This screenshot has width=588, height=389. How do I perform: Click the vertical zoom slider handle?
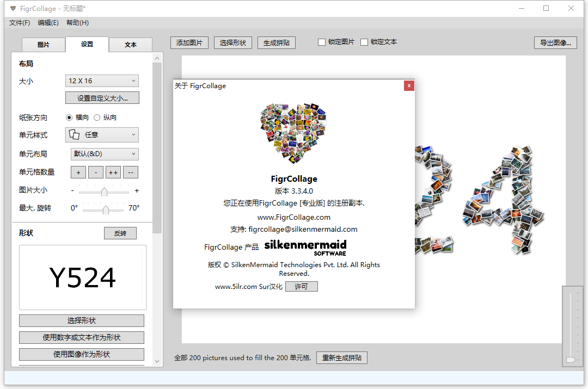coord(571,360)
